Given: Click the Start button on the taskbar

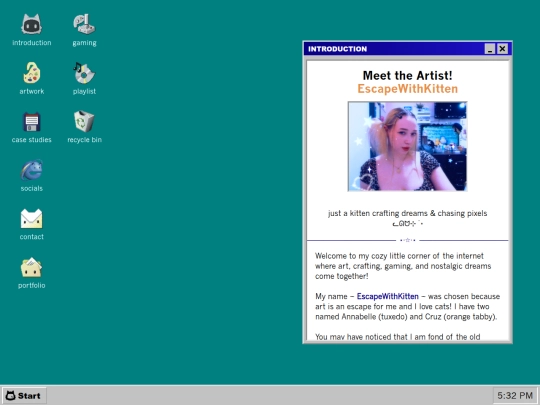Looking at the screenshot, I should pos(24,396).
